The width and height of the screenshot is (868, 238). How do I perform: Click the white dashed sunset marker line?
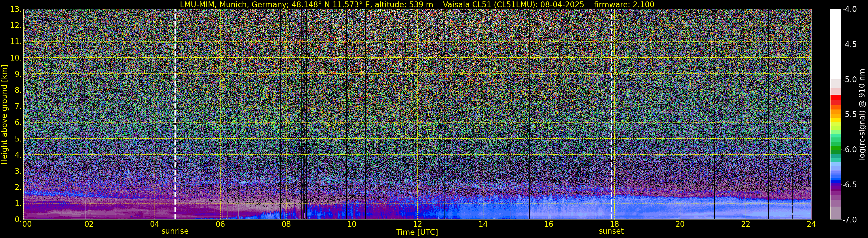[611, 114]
